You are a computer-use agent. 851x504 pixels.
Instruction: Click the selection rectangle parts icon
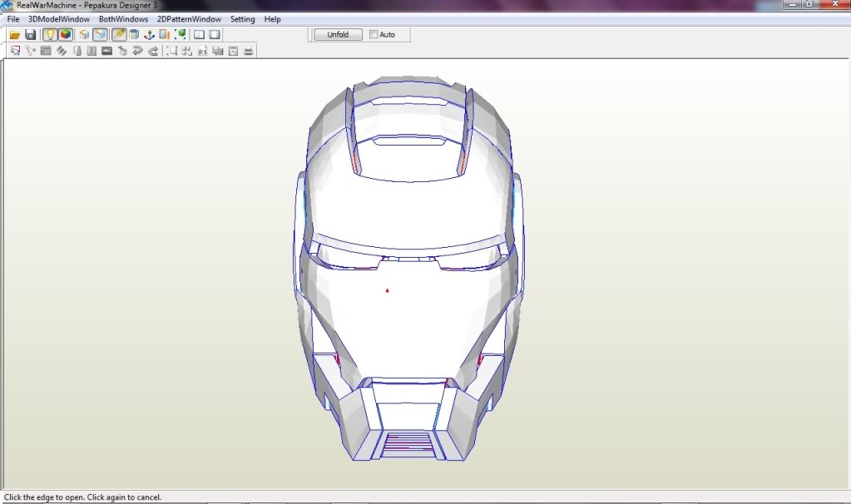(x=172, y=51)
